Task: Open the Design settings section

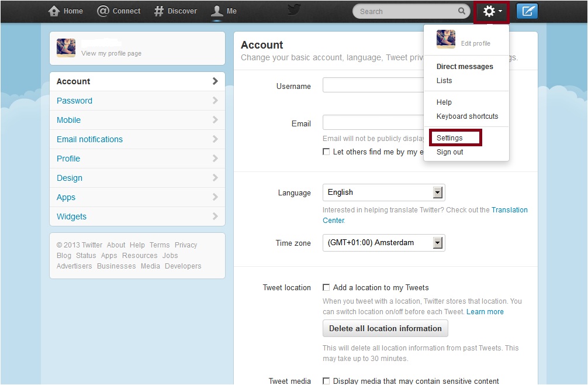Action: pyautogui.click(x=137, y=178)
